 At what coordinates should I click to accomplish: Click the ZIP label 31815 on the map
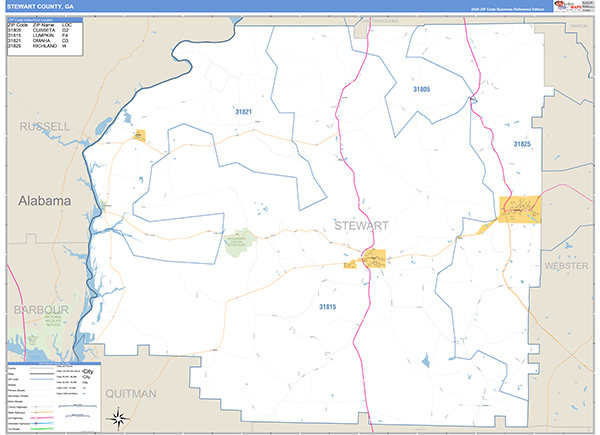(x=328, y=307)
